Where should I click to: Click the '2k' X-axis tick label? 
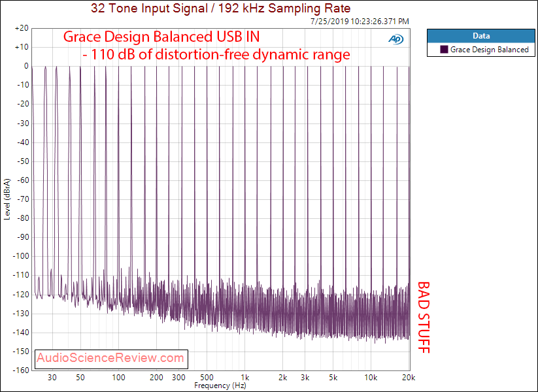pos(282,378)
